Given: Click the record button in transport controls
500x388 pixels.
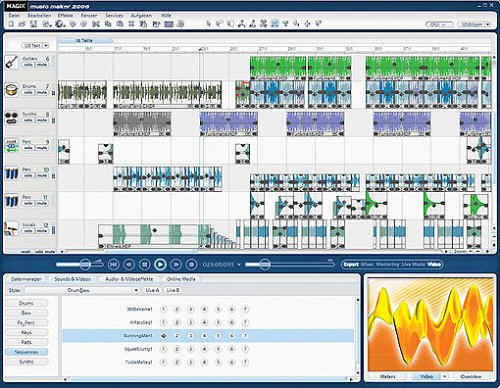Looking at the screenshot, I should 191,264.
